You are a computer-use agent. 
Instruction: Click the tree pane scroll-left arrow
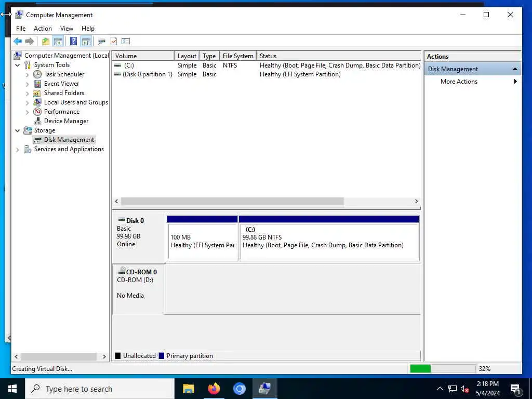click(x=16, y=356)
